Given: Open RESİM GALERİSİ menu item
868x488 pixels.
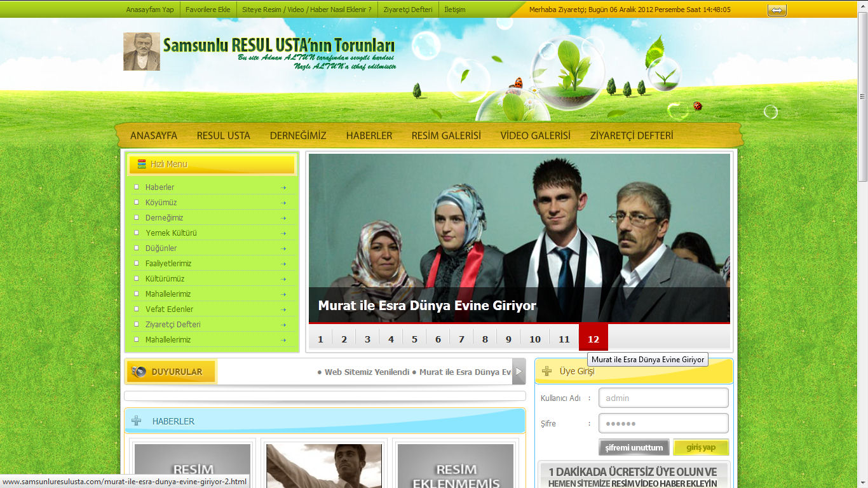Looking at the screenshot, I should 446,135.
